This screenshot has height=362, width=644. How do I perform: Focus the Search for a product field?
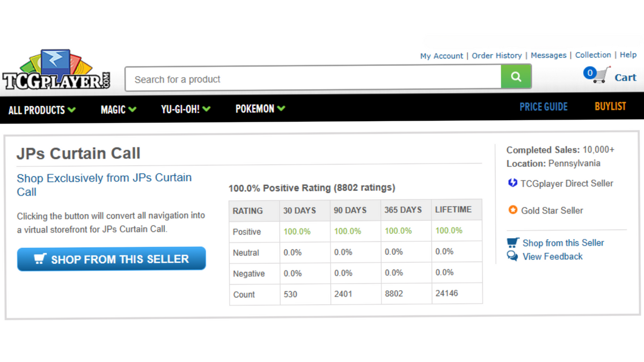313,79
